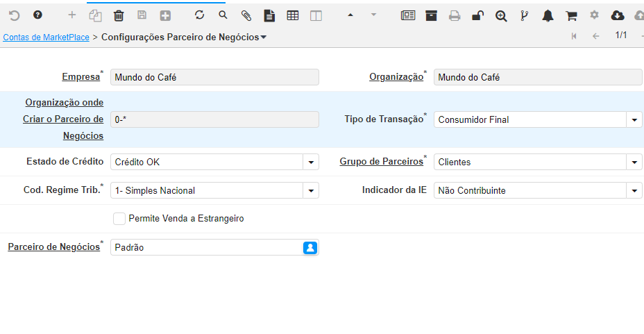The image size is (644, 334).
Task: Open the magnifier Search records icon
Action: pyautogui.click(x=223, y=15)
